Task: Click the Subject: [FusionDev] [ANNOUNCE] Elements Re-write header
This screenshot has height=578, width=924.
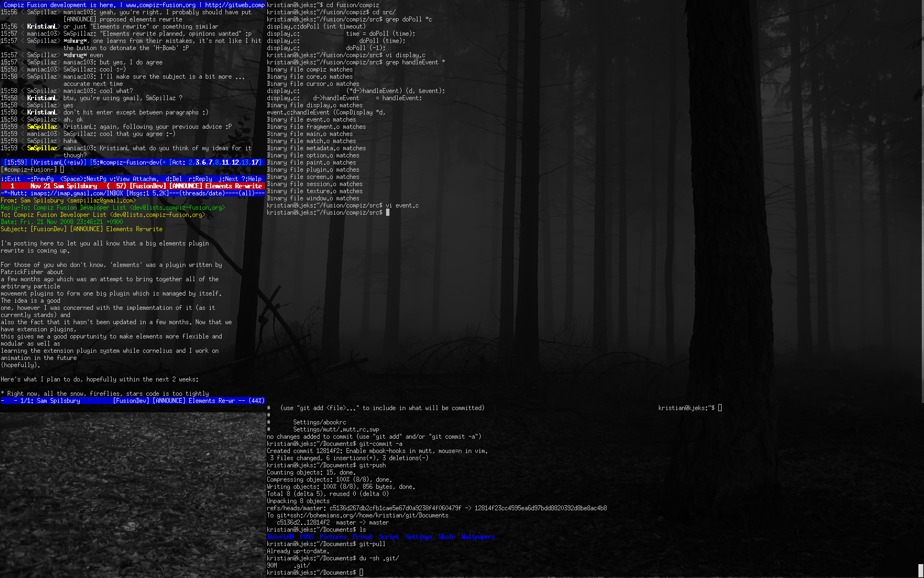Action: click(81, 229)
